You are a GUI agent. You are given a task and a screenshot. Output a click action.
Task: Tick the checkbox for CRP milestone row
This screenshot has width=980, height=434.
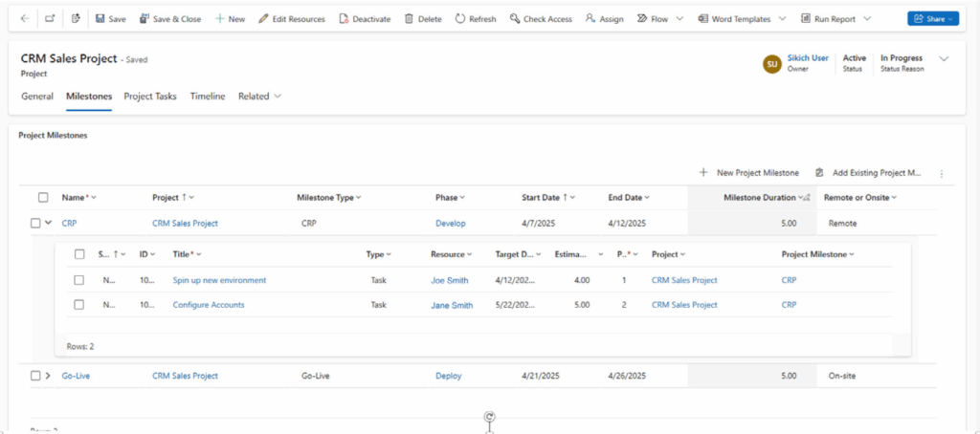pyautogui.click(x=35, y=223)
